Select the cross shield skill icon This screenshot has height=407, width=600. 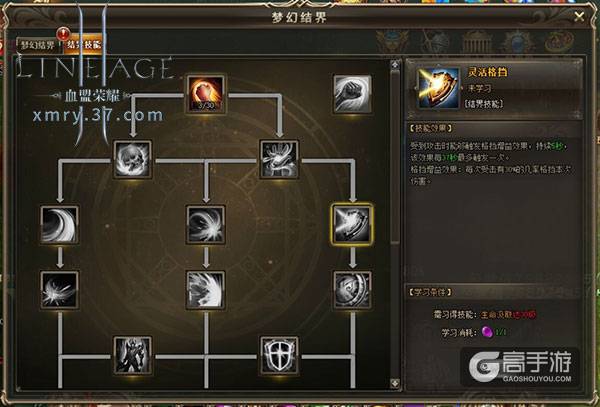click(279, 355)
